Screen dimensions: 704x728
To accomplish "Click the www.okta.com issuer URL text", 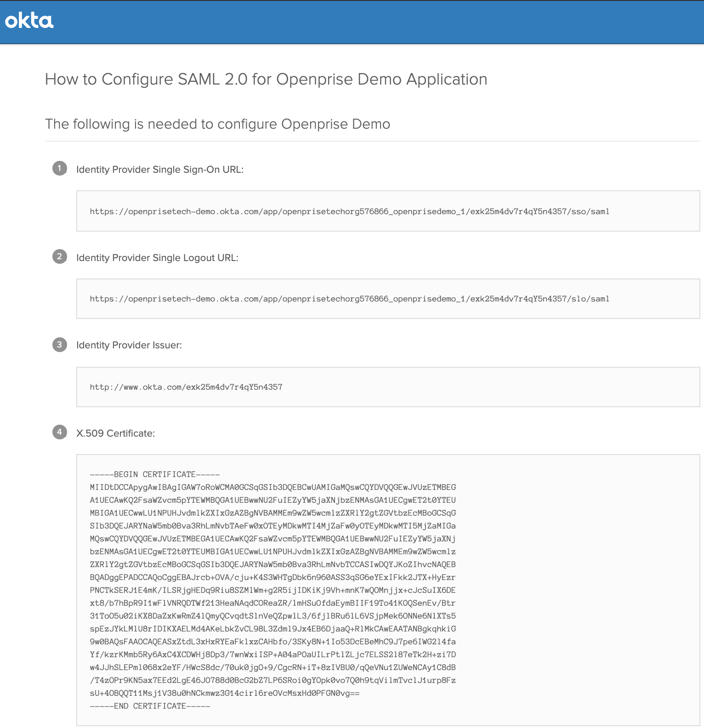I will (186, 387).
